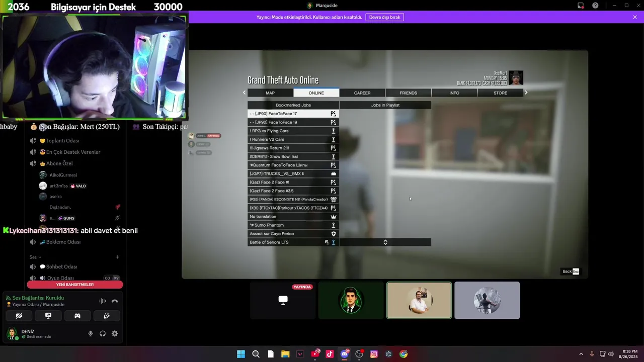644x362 pixels.
Task: Open Windows Start menu
Action: 241,354
